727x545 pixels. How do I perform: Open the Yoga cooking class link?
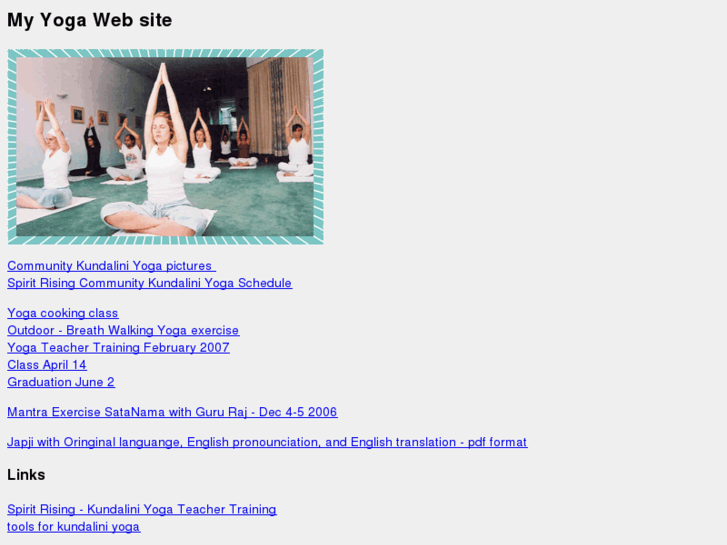coord(63,313)
